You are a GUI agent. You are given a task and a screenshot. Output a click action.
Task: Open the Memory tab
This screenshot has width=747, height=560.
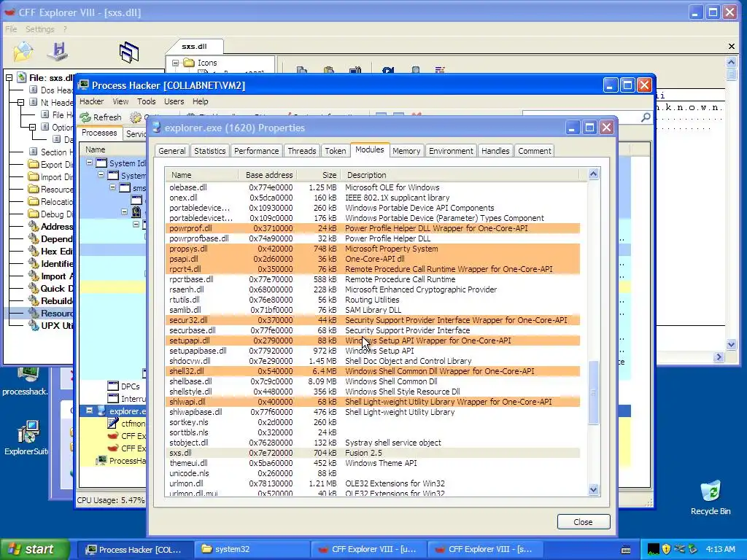point(406,151)
